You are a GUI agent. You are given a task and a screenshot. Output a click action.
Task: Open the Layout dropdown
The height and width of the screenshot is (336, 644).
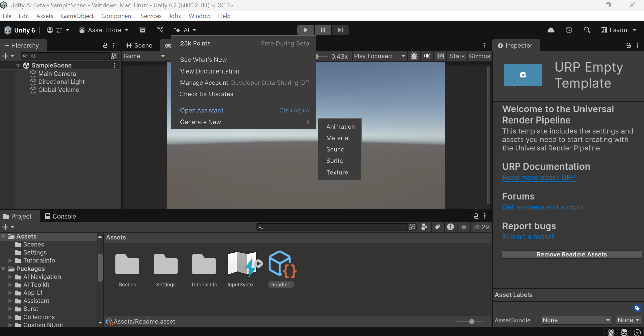[x=618, y=30]
